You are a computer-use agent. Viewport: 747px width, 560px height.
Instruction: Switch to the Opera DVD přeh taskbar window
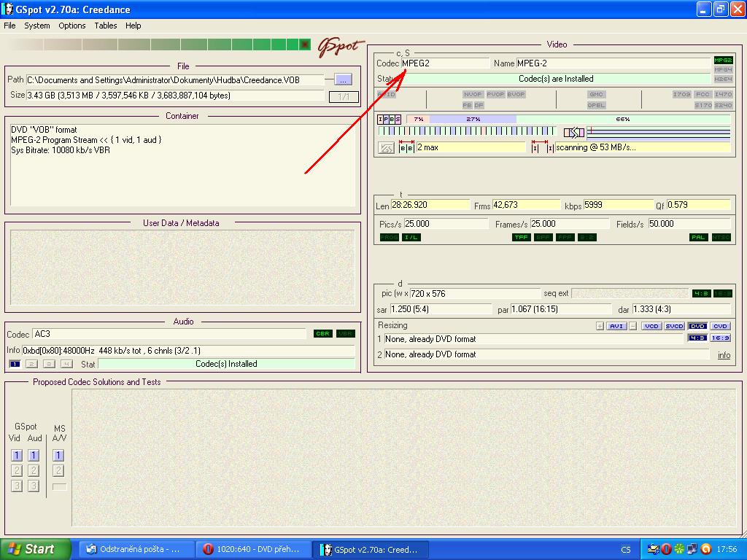coord(253,549)
